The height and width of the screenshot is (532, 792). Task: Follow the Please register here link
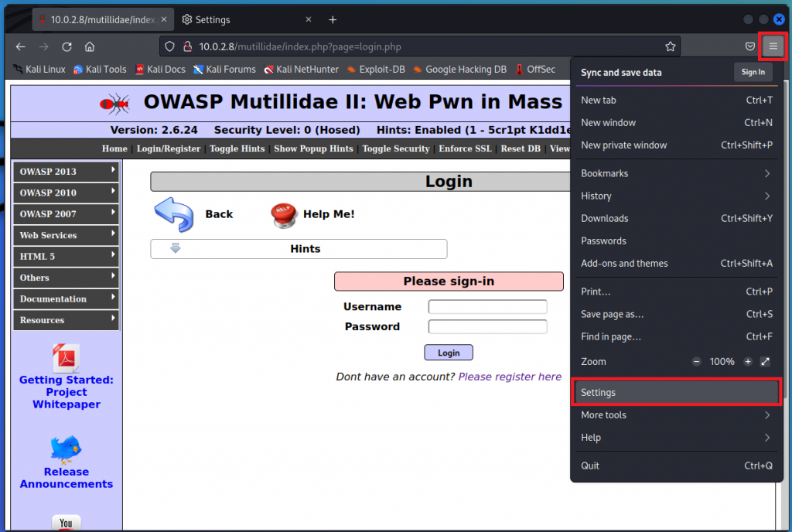coord(510,377)
